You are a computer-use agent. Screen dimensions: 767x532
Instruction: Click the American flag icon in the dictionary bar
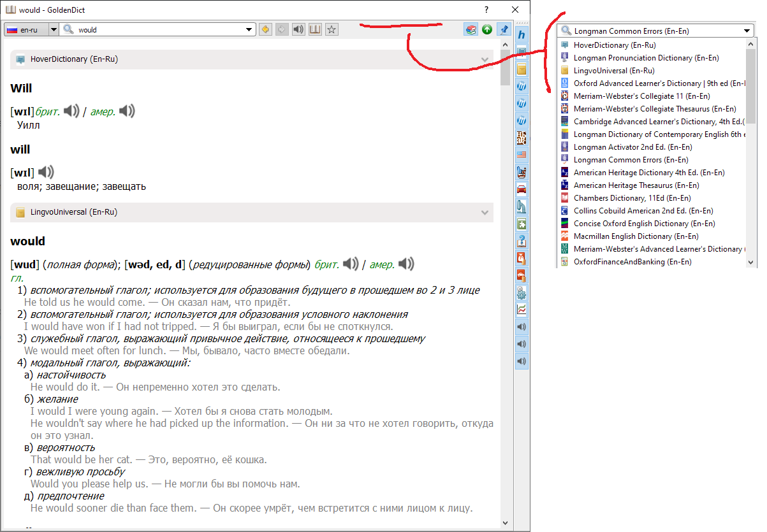522,154
